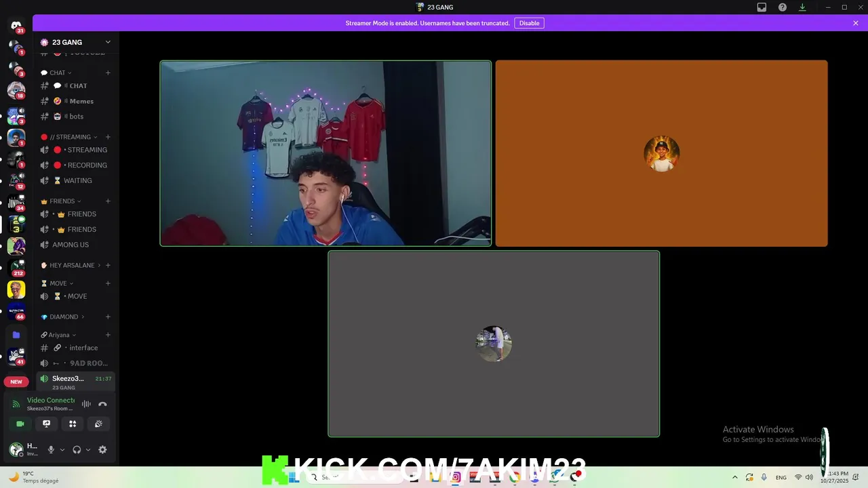Image resolution: width=868 pixels, height=488 pixels.
Task: Collapse the CHAT category
Action: (58, 73)
